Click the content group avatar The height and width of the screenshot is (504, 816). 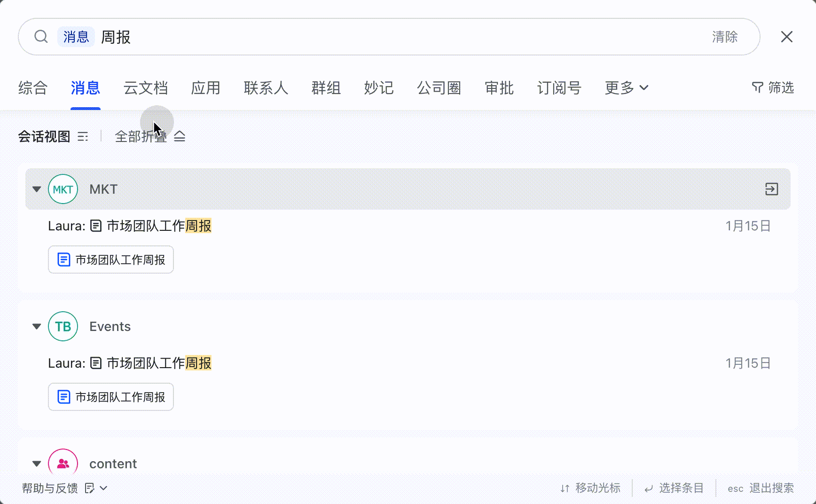pos(63,464)
